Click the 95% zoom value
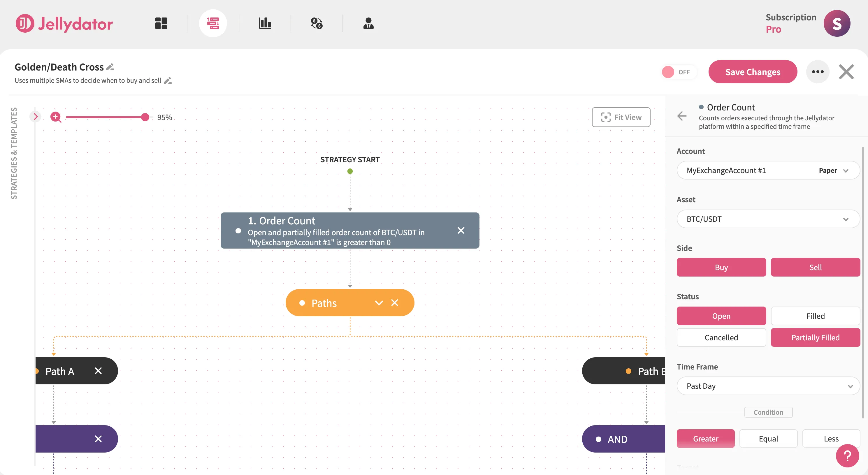 point(164,117)
